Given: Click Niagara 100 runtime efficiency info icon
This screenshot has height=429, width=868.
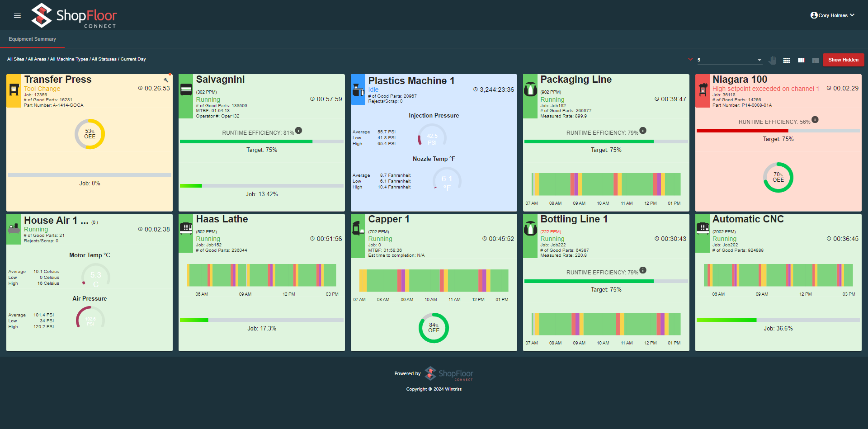Looking at the screenshot, I should point(815,120).
